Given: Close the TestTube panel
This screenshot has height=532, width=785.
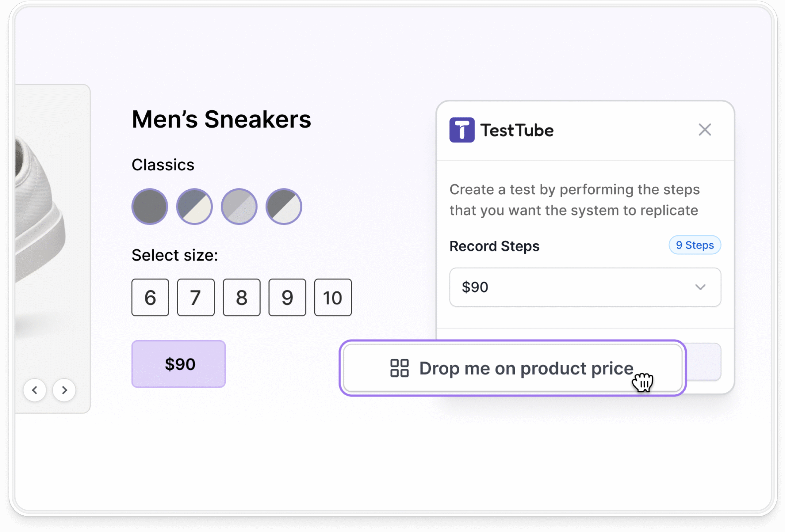Looking at the screenshot, I should coord(705,130).
